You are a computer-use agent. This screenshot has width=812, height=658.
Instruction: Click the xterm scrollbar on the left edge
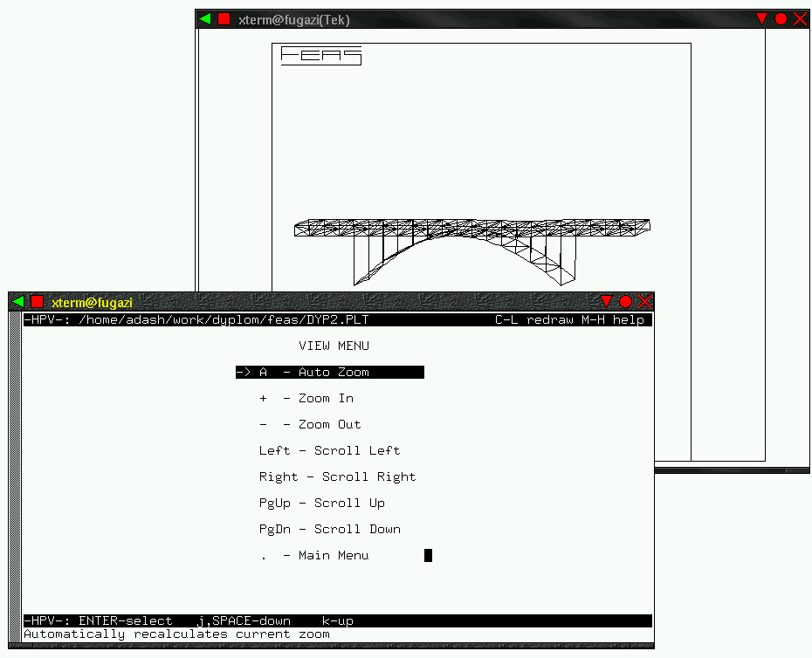15,476
